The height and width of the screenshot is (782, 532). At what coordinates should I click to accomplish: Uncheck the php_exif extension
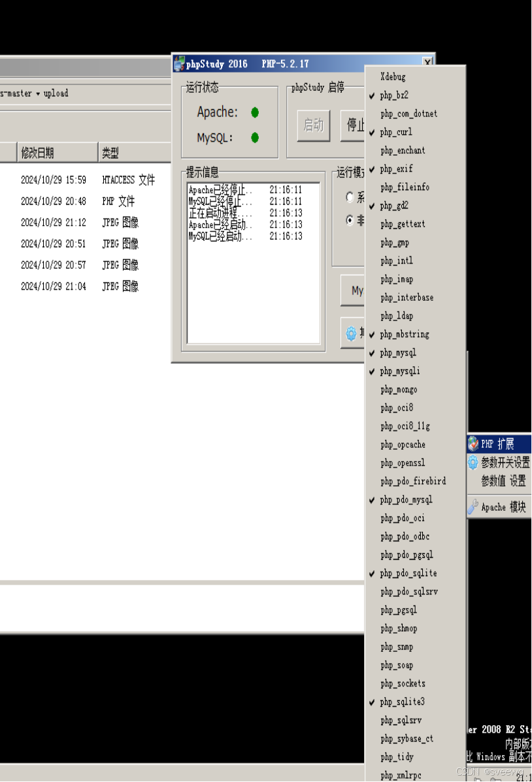(x=416, y=169)
